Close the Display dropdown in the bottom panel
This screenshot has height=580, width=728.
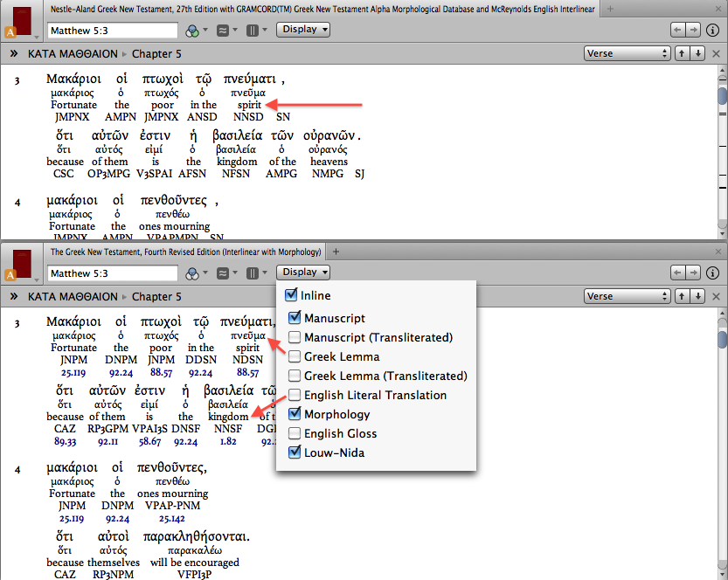[303, 272]
